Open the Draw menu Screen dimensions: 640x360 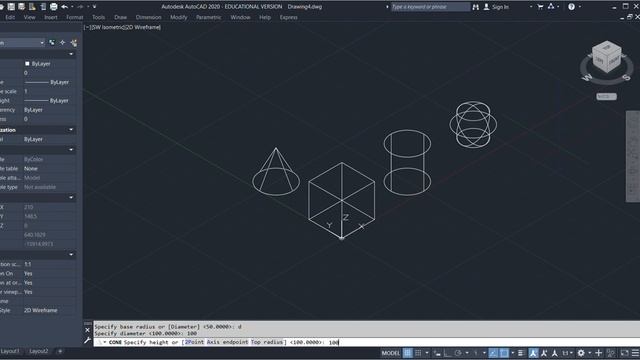pyautogui.click(x=120, y=18)
